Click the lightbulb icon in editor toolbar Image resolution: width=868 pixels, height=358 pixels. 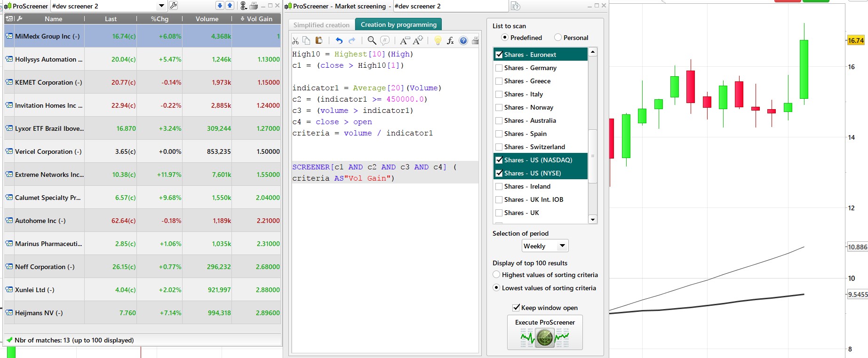[x=438, y=41]
